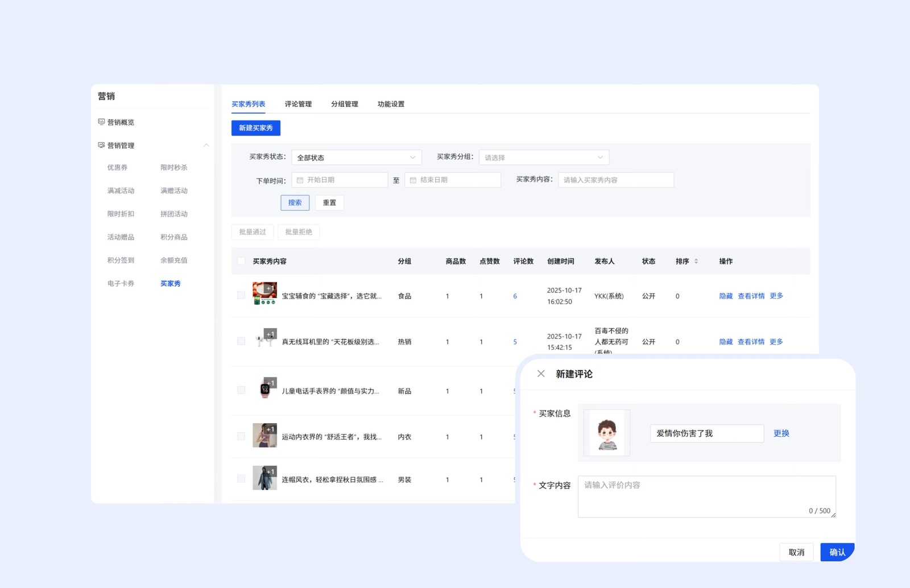Viewport: 910px width, 588px height.
Task: Open the 宝宝辅食 product thumbnail
Action: (264, 293)
